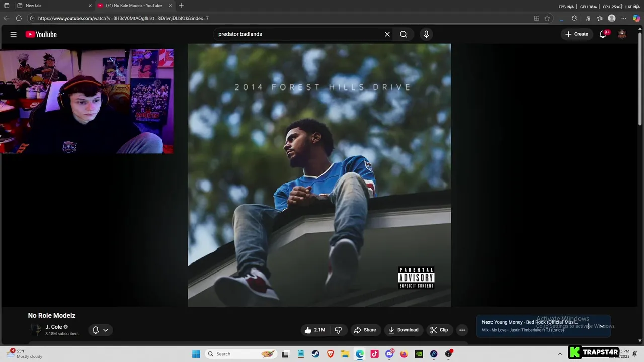Open the more actions ellipsis button
The height and width of the screenshot is (362, 644).
tap(462, 330)
